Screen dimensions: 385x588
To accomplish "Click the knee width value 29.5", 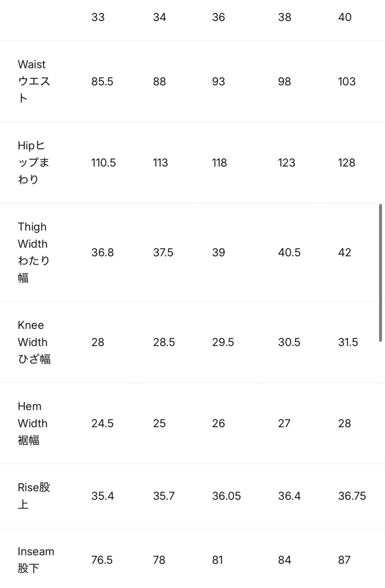I will (223, 342).
